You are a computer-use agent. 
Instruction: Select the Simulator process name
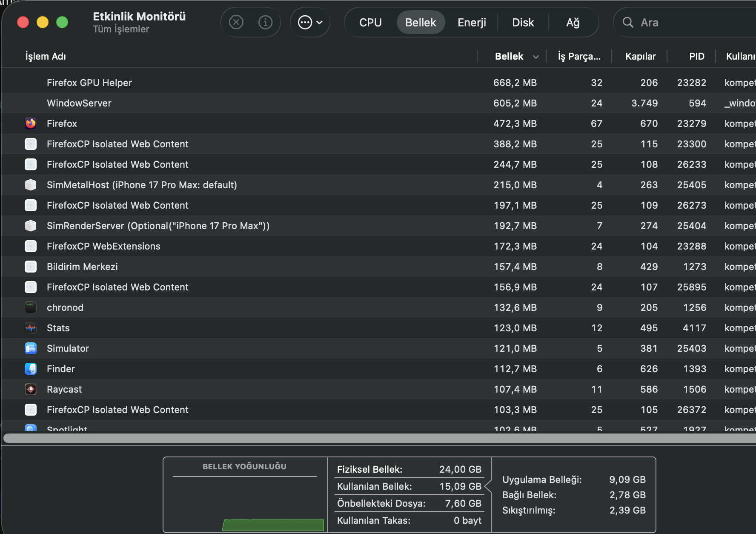(x=68, y=348)
